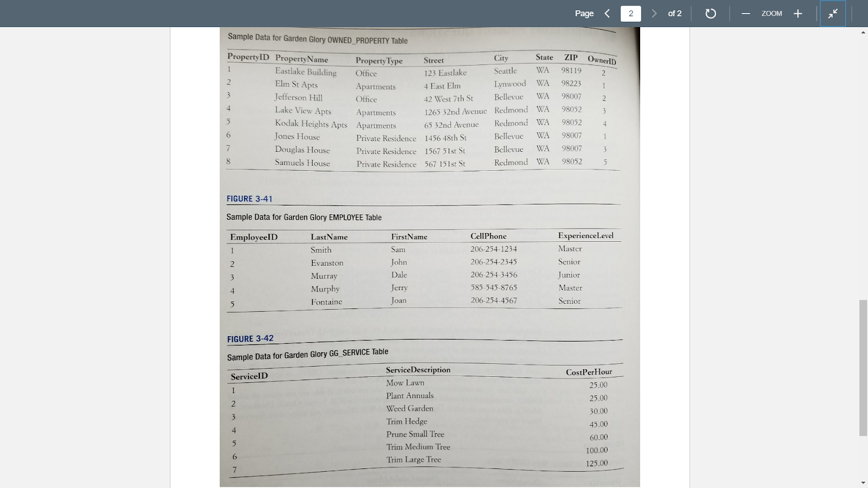
Task: Click the cost value '45.00'
Action: point(598,425)
